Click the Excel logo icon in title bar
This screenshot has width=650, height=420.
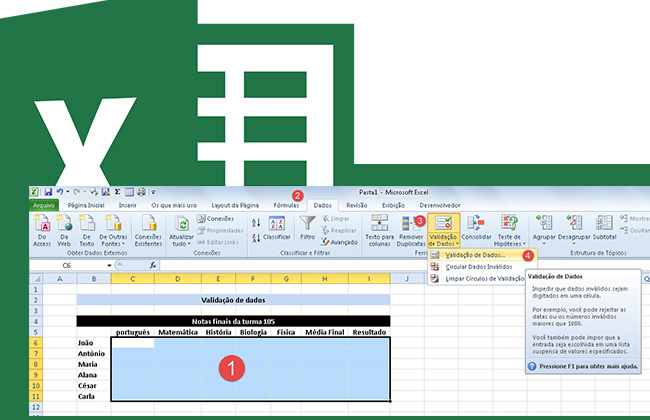click(34, 192)
